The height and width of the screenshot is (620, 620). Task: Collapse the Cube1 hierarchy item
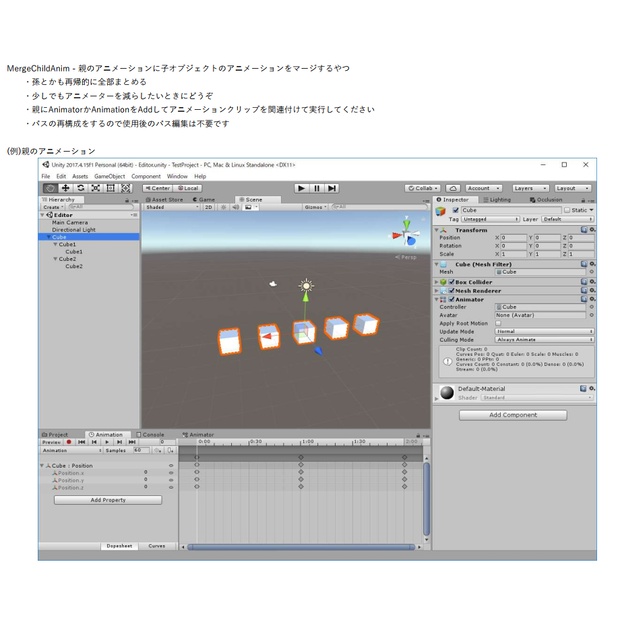coord(55,244)
